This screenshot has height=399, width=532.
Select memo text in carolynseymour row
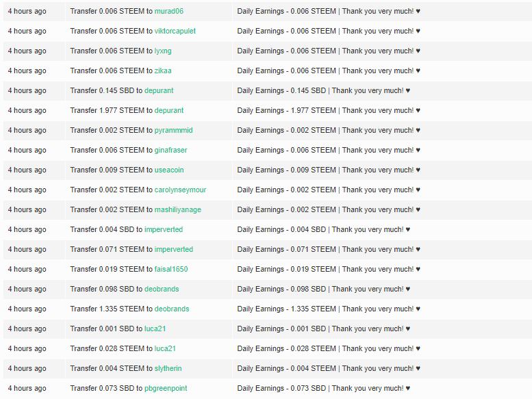click(329, 190)
